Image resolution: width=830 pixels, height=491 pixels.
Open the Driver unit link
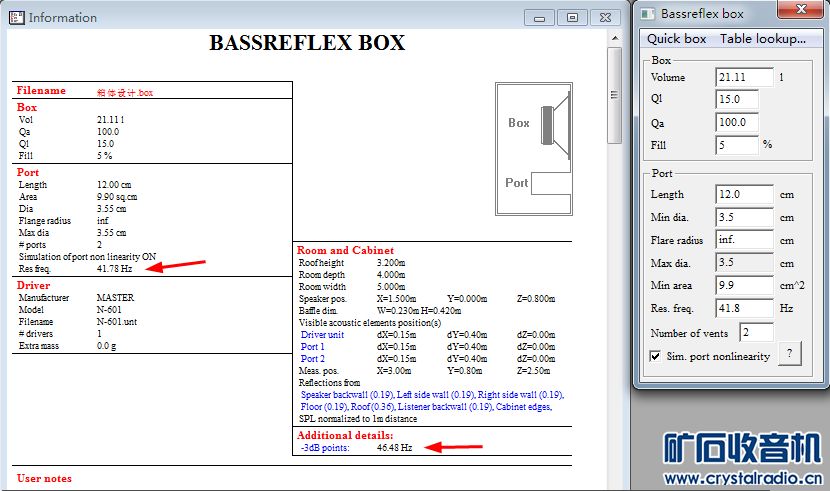[x=322, y=335]
